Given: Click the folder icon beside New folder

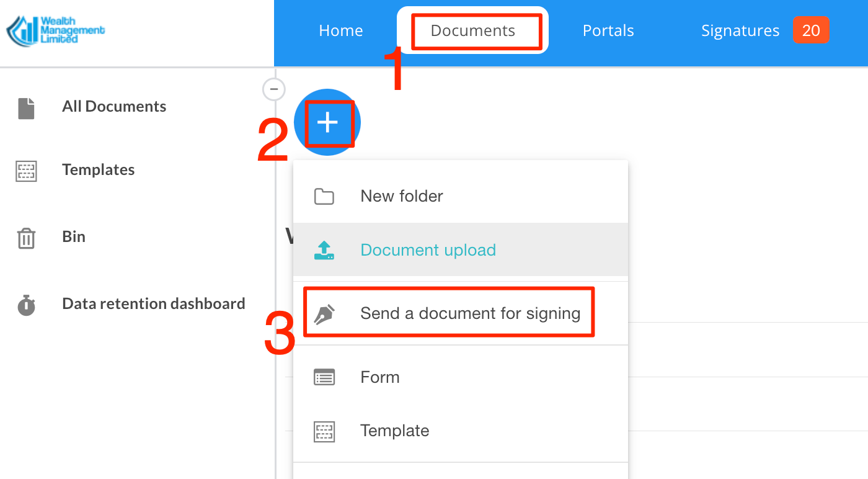Looking at the screenshot, I should click(325, 195).
